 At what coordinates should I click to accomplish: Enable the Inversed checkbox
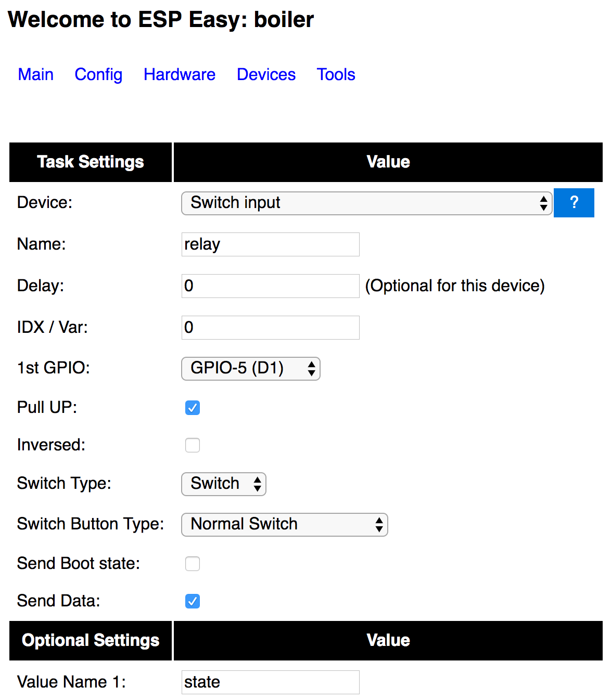click(x=193, y=445)
